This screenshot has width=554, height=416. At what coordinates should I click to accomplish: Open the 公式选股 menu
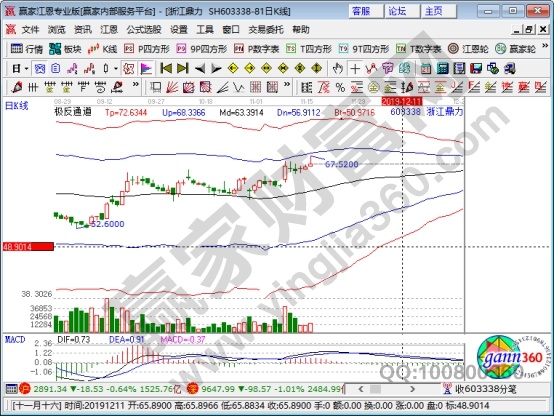coord(144,30)
